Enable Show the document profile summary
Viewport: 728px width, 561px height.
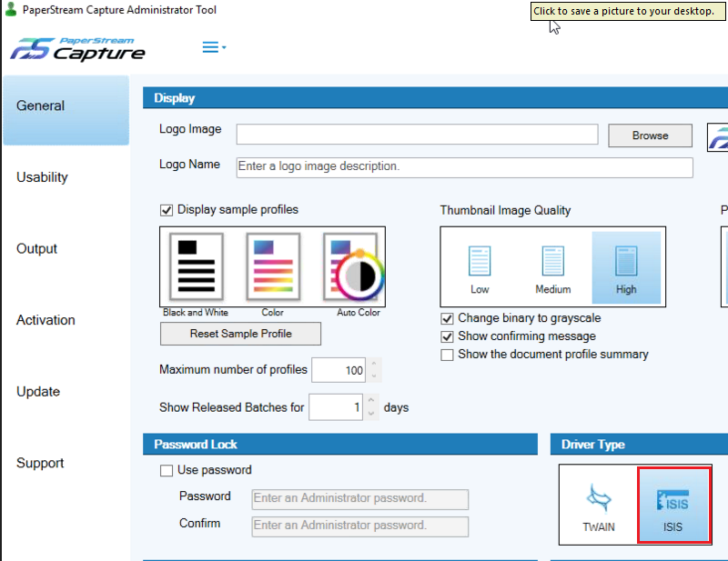click(447, 355)
